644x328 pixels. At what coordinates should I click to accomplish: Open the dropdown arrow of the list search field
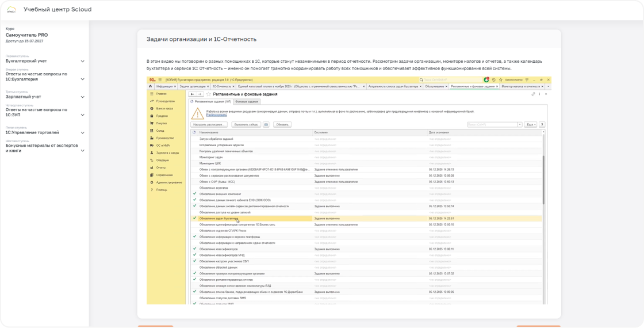520,124
